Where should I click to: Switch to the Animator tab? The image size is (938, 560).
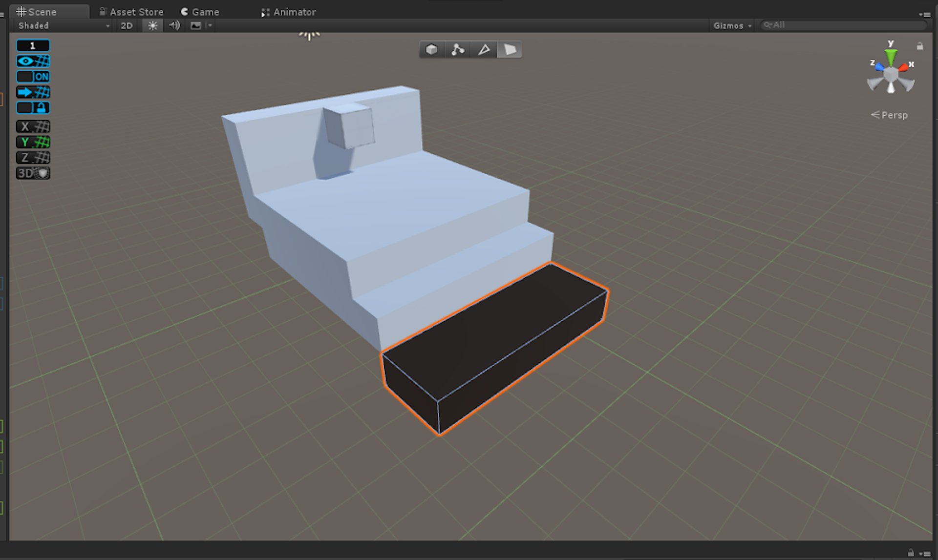point(289,12)
